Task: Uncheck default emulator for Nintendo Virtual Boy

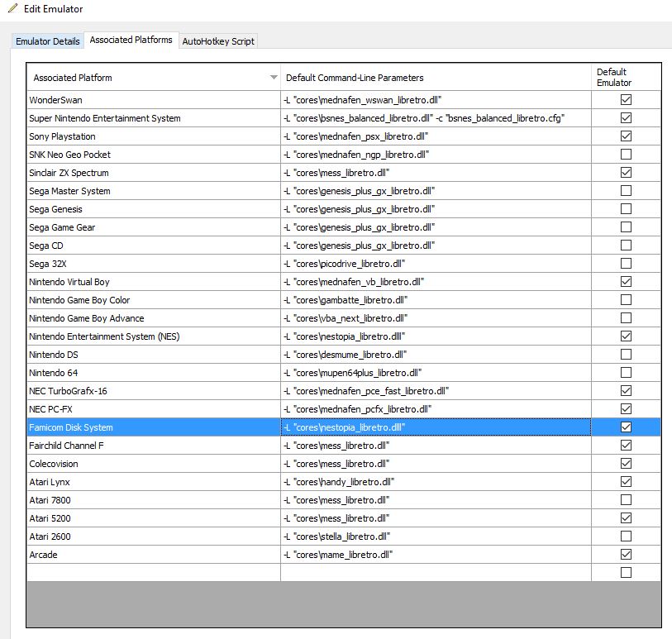Action: pos(627,282)
